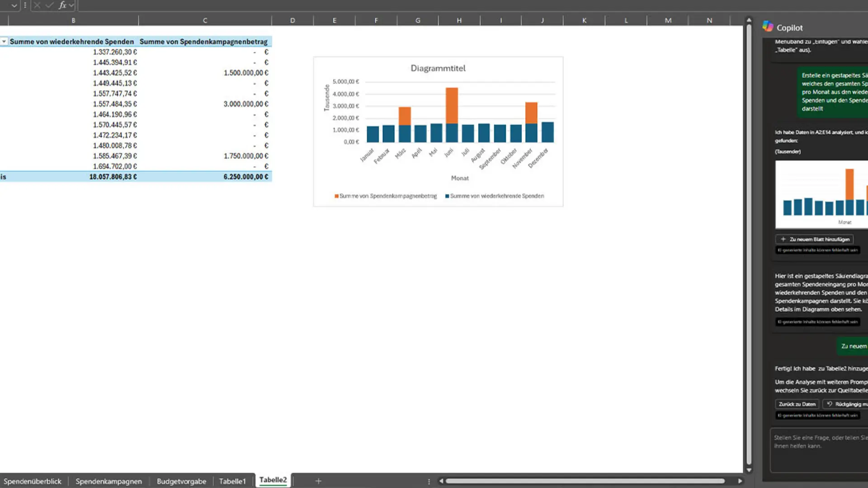868x488 pixels.
Task: Open the Insert Function fx button
Action: [x=62, y=5]
